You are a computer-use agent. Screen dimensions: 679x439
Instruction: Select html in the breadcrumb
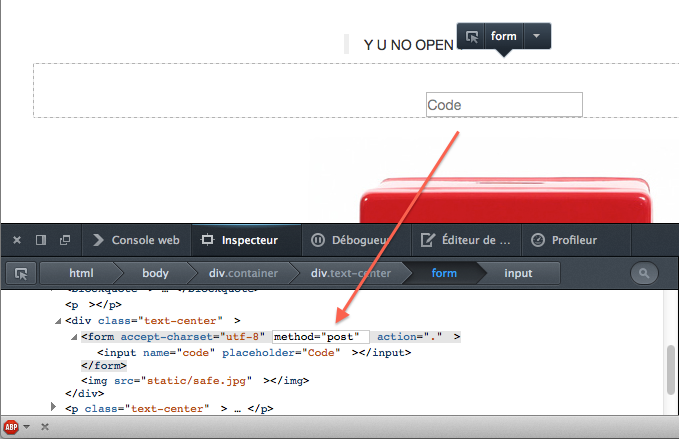81,273
